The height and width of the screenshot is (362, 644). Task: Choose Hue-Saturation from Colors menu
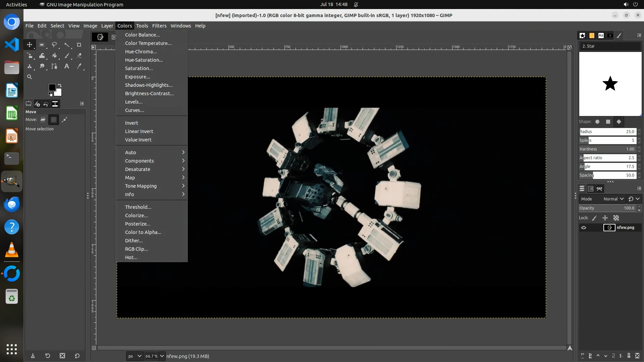pos(144,60)
